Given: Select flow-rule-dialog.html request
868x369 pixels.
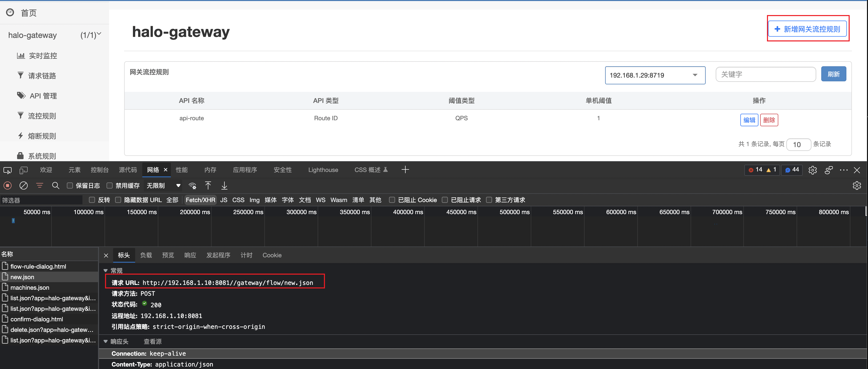Looking at the screenshot, I should (49, 266).
